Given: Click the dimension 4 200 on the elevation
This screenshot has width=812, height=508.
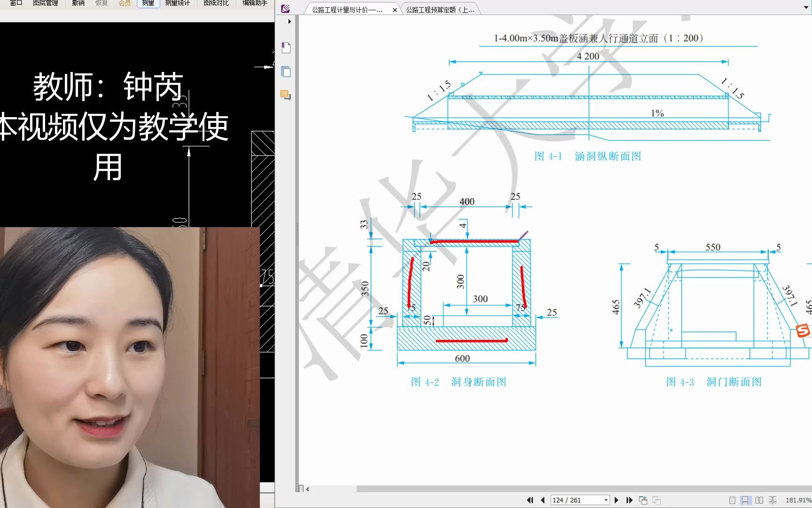Looking at the screenshot, I should pyautogui.click(x=588, y=56).
